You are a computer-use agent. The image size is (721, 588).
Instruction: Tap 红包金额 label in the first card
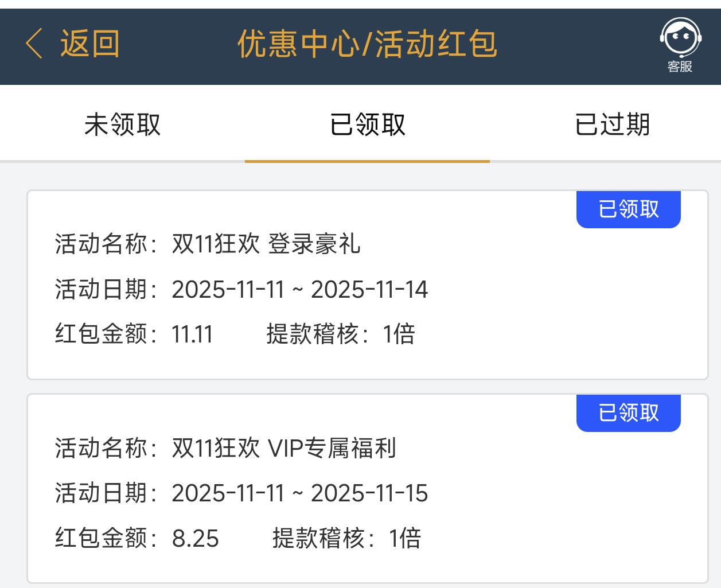pyautogui.click(x=103, y=334)
